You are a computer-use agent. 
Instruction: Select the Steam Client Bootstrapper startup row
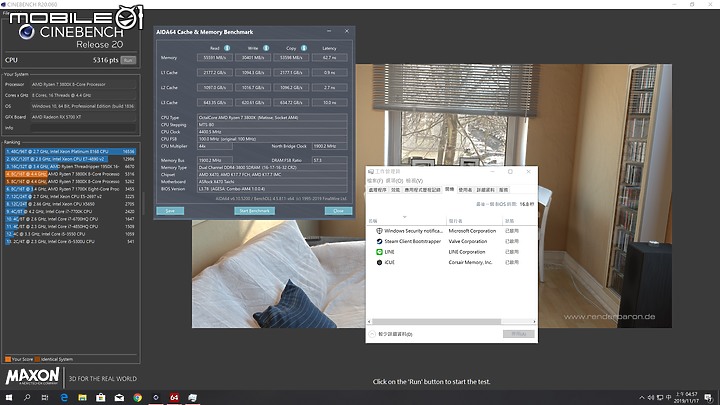click(x=451, y=242)
